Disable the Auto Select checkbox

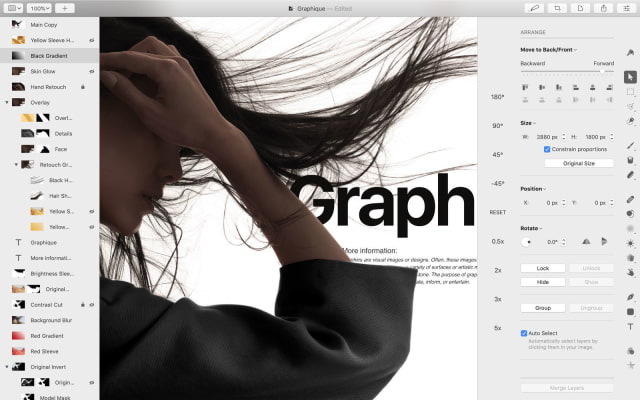524,333
